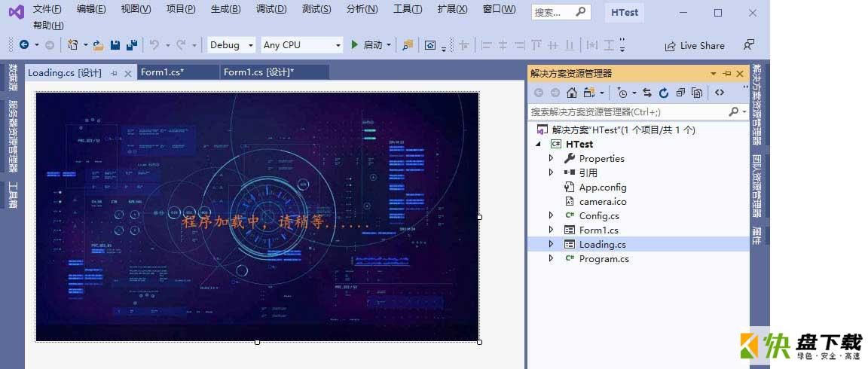Click the search magnifier in Solution Explorer

(733, 111)
